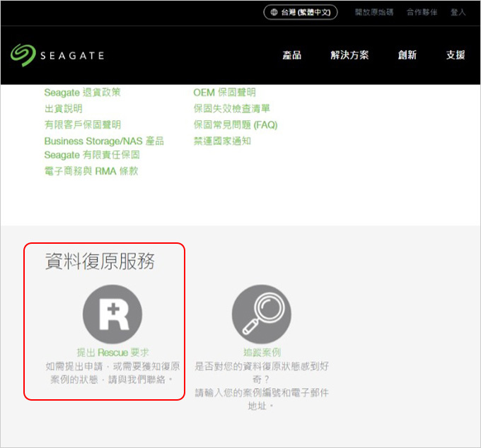
Task: Open the 出貨說明 link
Action: 64,109
